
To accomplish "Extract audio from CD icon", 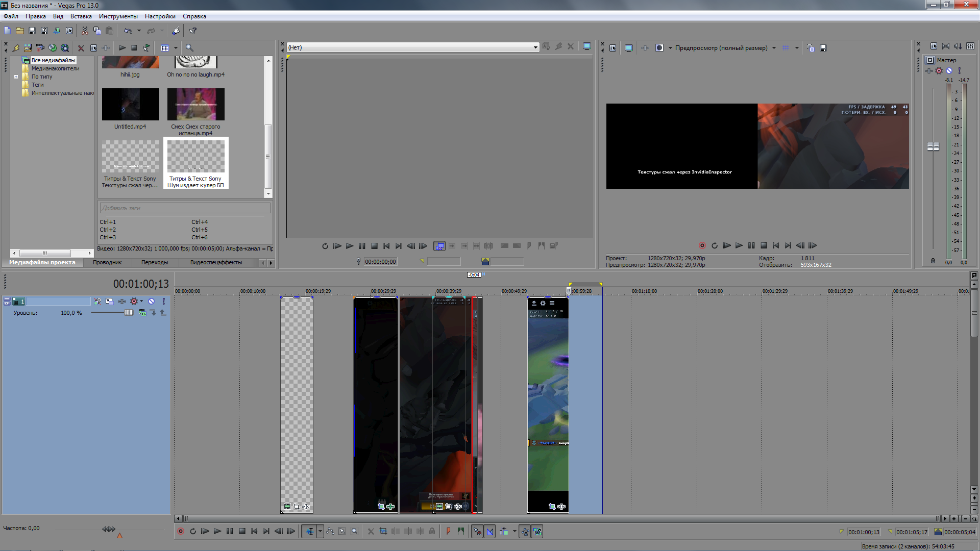I will coord(53,47).
